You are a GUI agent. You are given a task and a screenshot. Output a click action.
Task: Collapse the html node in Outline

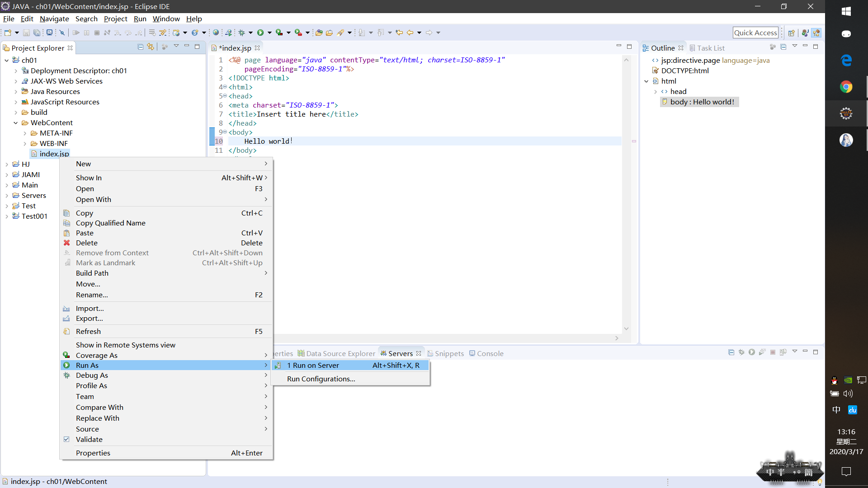(x=646, y=81)
